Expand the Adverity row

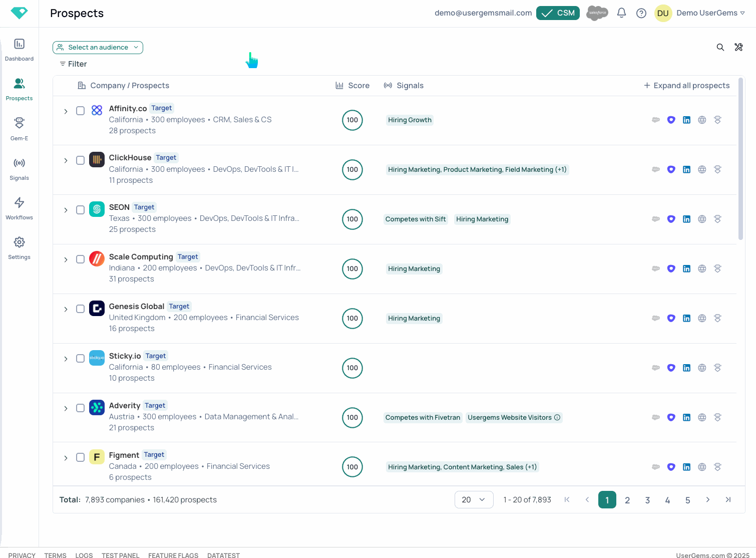(x=66, y=408)
